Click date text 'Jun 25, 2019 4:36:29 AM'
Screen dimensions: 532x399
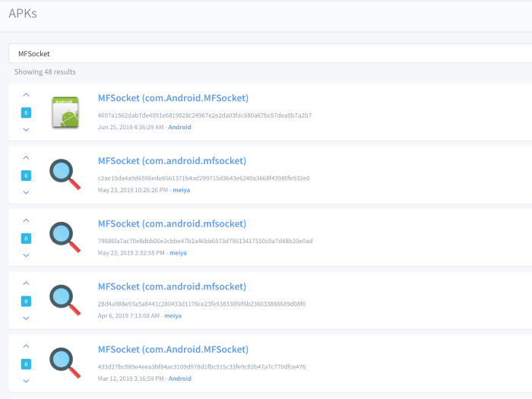tap(131, 127)
